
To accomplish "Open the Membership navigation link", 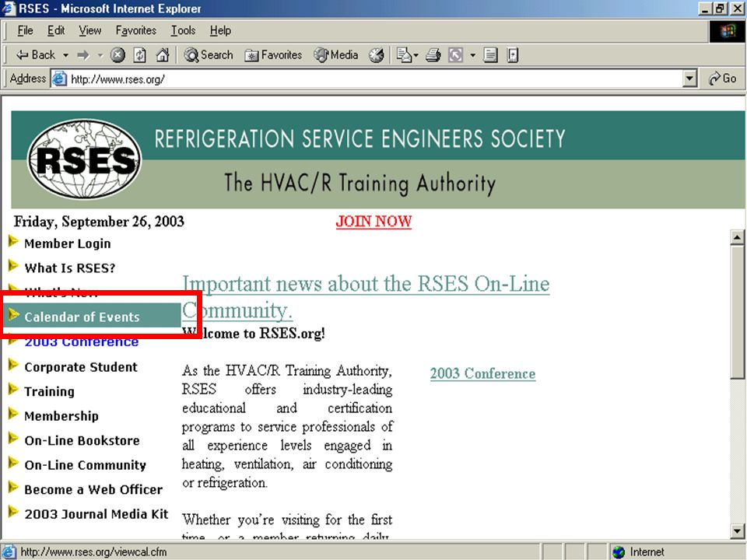I will click(61, 416).
